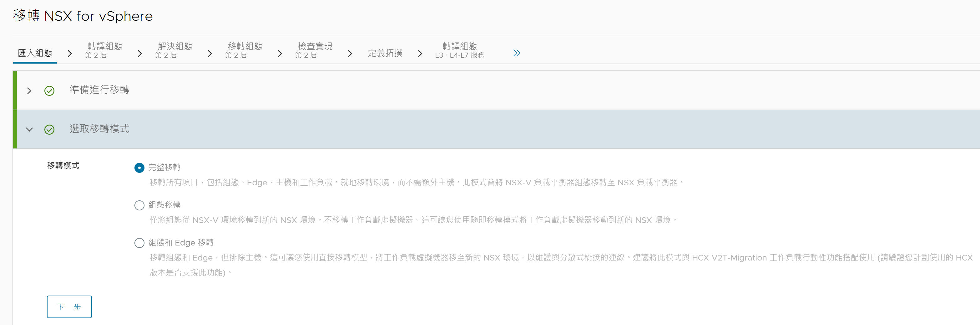Click the 組態和 Edge 移轉 description text
The image size is (980, 325).
[x=561, y=265]
